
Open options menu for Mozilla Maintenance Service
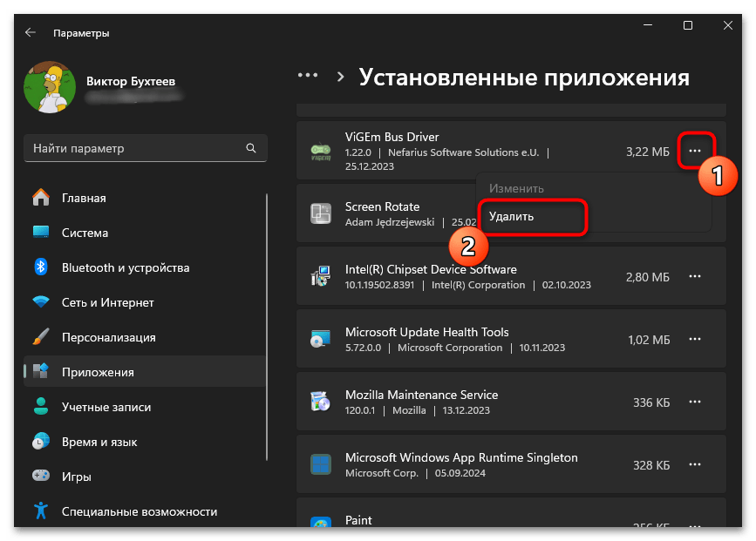[x=695, y=402]
